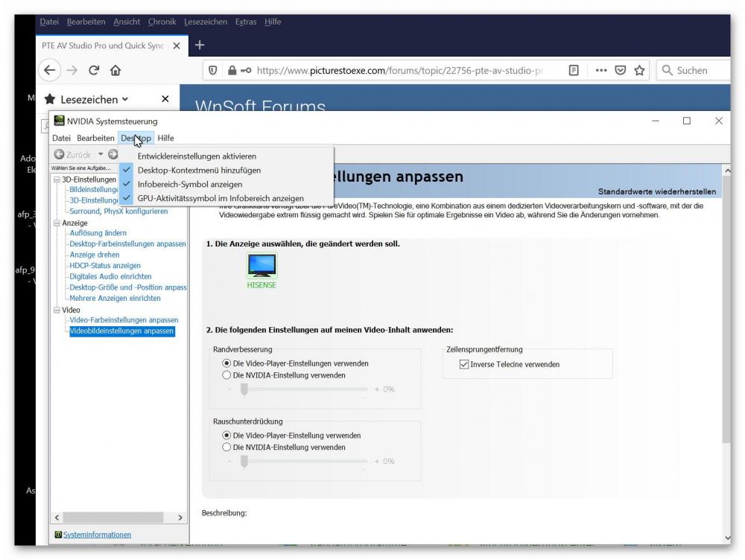The image size is (745, 560).
Task: Open Desktop-Farbeinstellungen anpassen
Action: pos(127,244)
